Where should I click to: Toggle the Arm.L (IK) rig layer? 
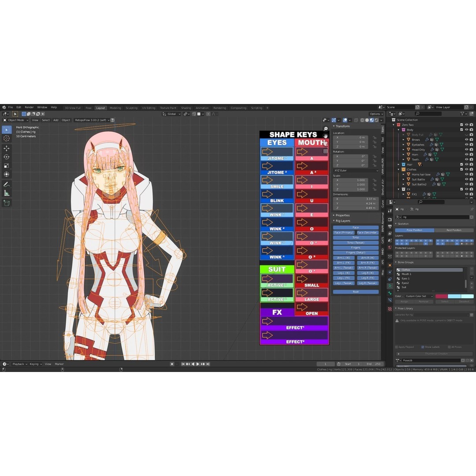click(344, 258)
